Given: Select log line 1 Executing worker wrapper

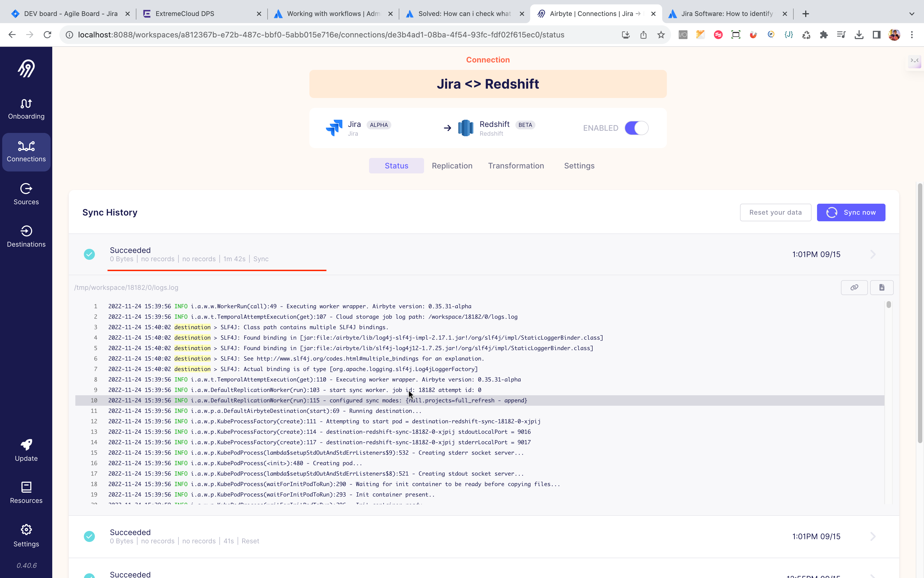Looking at the screenshot, I should [480, 306].
